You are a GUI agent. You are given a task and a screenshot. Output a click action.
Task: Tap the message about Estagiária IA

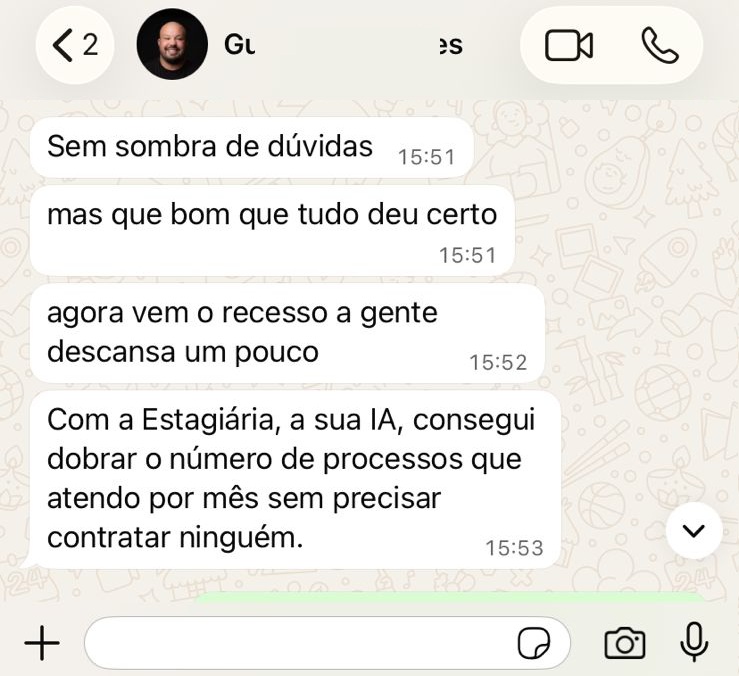click(295, 479)
